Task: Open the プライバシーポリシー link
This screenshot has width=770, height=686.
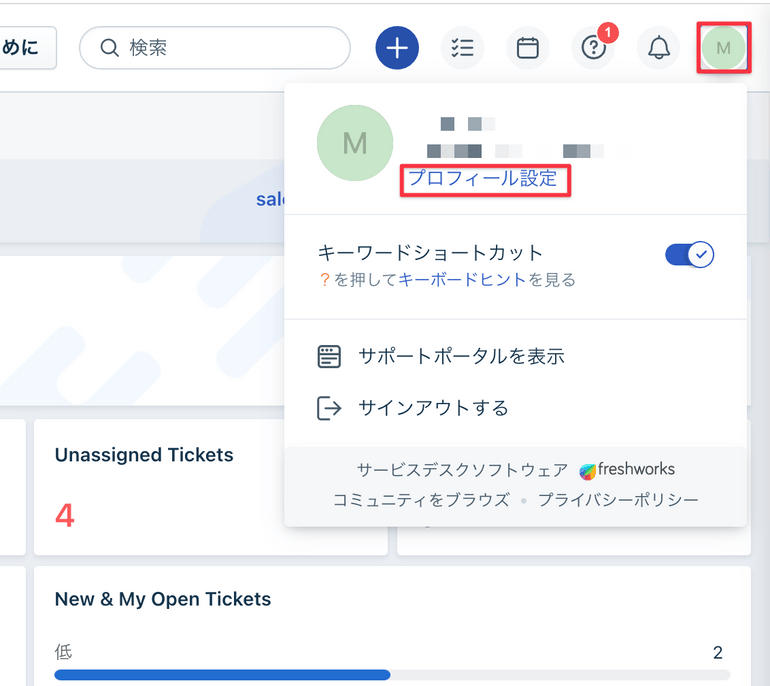Action: coord(618,500)
